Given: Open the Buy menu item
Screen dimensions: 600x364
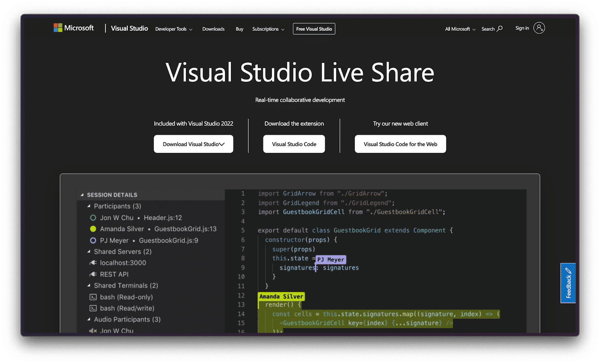Looking at the screenshot, I should tap(239, 29).
